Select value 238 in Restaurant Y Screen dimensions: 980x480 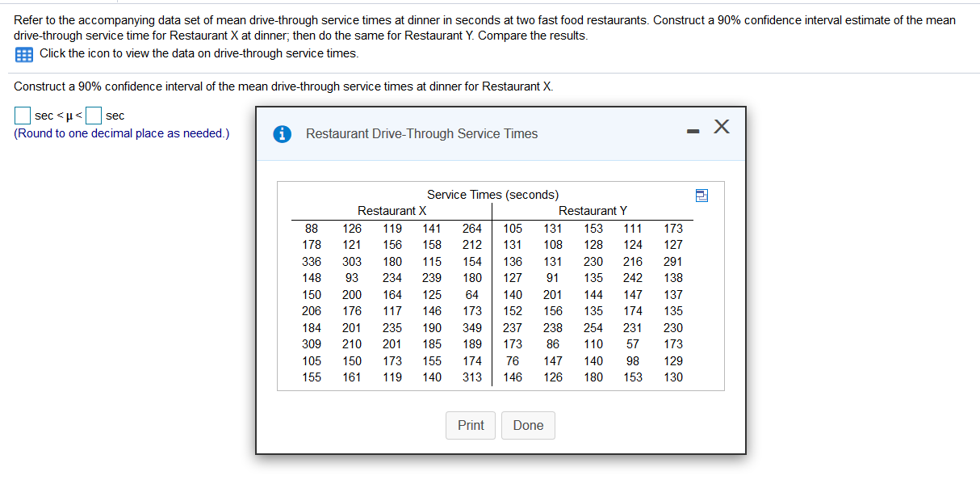pos(553,328)
